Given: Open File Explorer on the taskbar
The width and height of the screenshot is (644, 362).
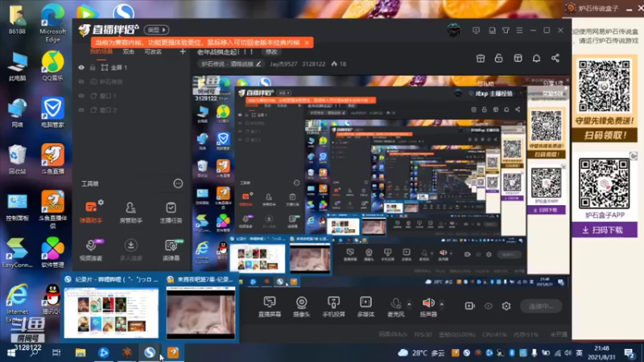Looking at the screenshot, I should (80, 352).
